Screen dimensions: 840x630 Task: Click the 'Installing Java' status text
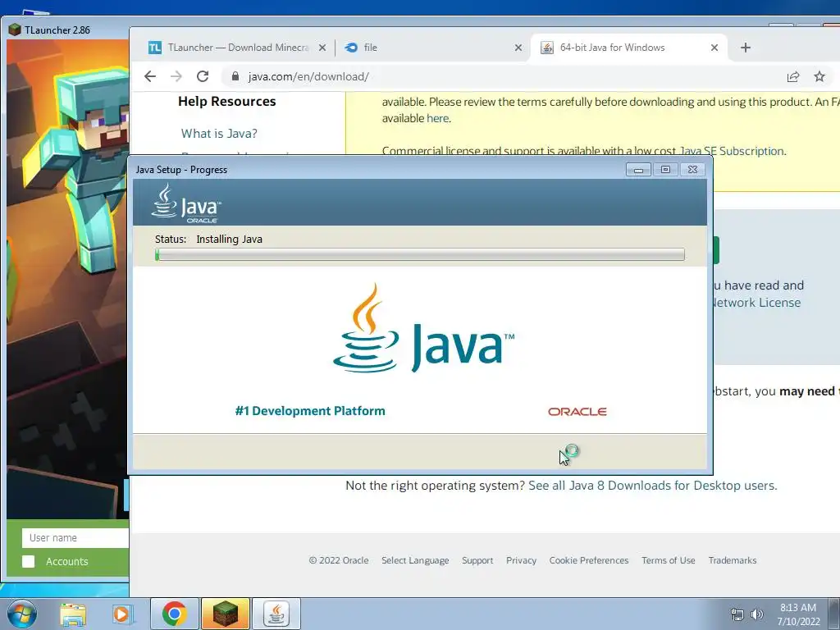tap(230, 240)
